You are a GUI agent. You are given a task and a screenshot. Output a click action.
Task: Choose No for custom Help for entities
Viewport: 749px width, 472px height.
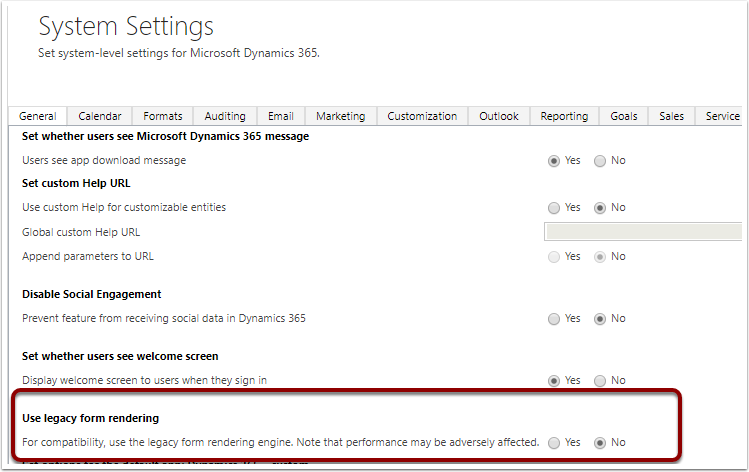pos(600,208)
